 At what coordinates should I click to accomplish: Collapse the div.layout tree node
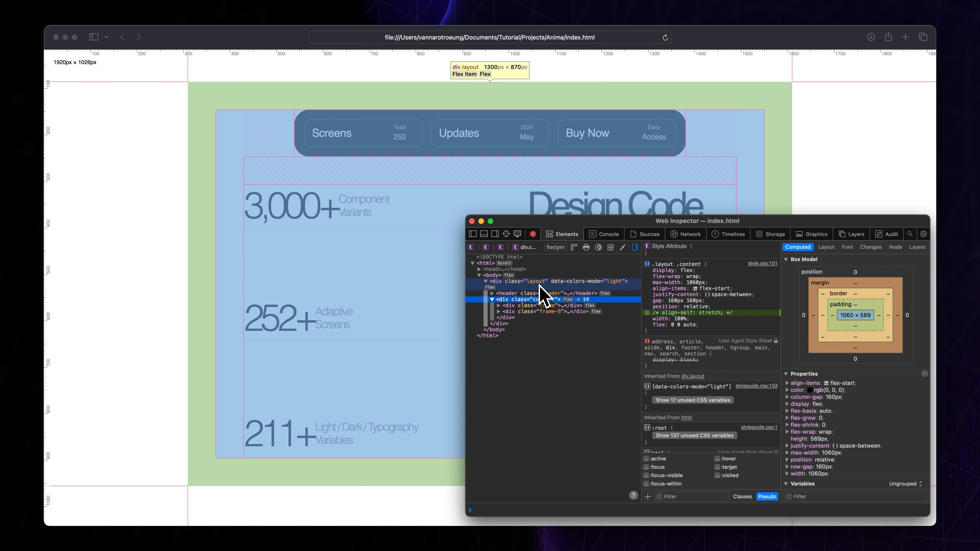click(486, 281)
